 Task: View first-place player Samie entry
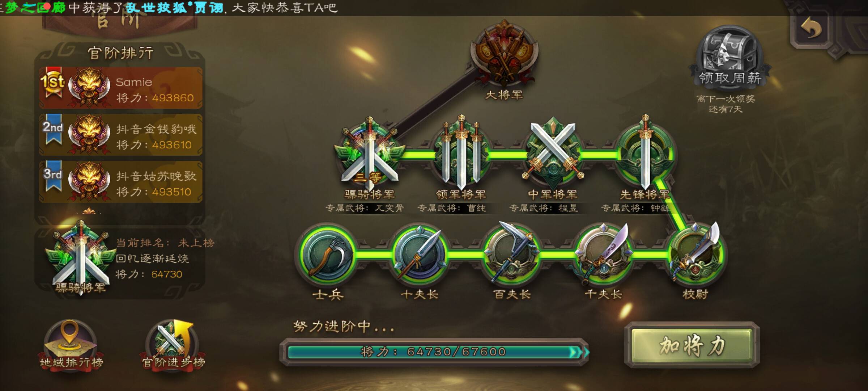[120, 88]
